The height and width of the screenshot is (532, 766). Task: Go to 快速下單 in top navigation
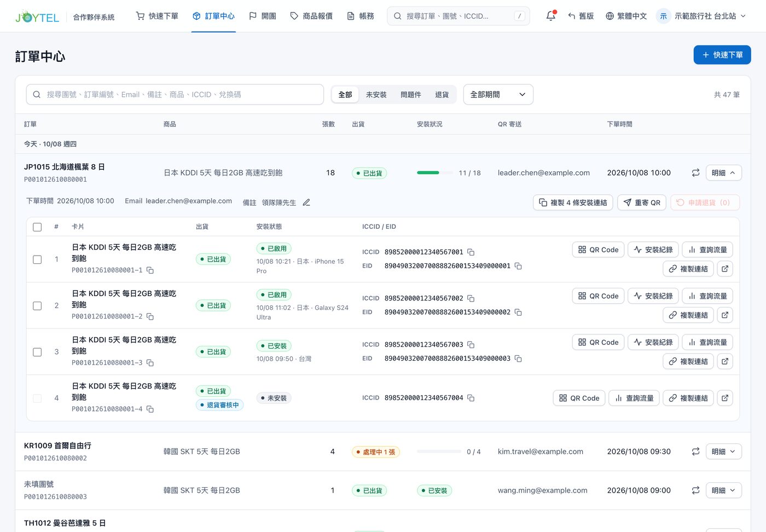coord(157,16)
